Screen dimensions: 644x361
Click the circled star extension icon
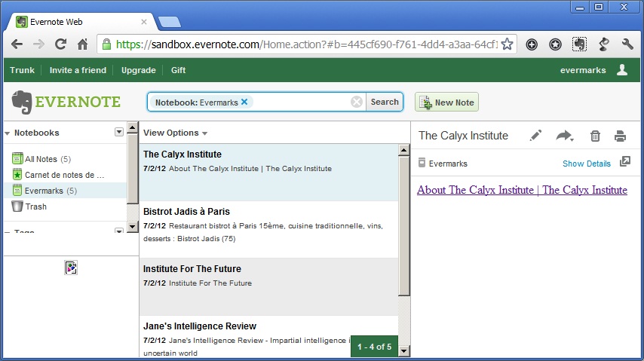coord(555,44)
